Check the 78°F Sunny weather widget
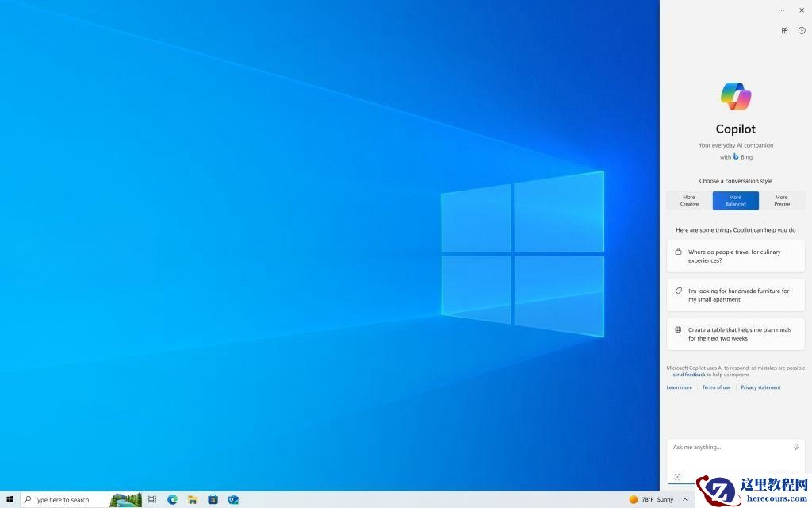 (x=653, y=499)
